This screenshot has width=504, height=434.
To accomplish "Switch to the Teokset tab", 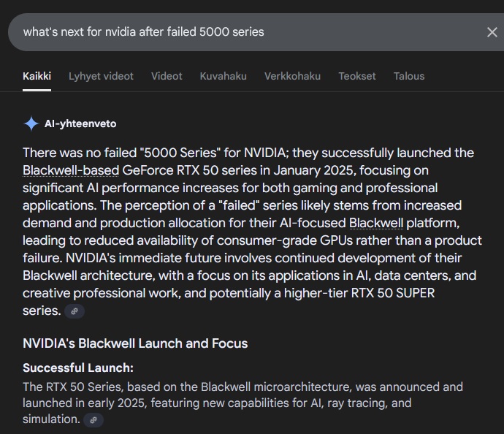I will (356, 76).
